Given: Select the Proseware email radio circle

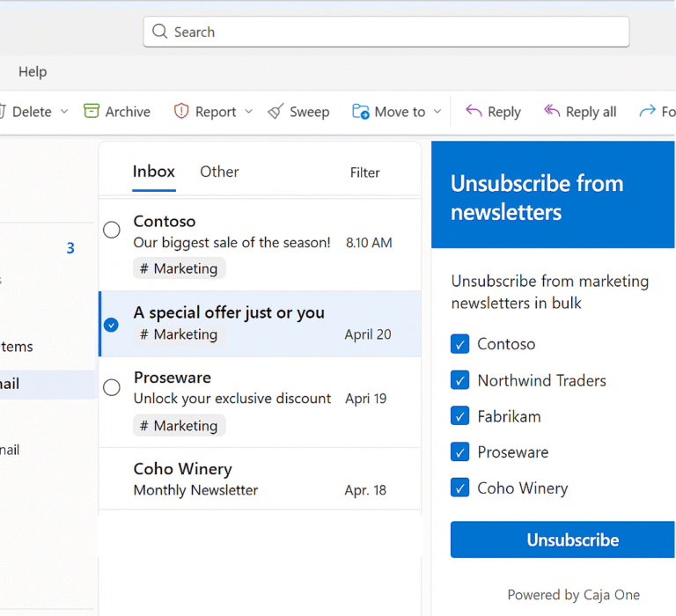Looking at the screenshot, I should 112,387.
